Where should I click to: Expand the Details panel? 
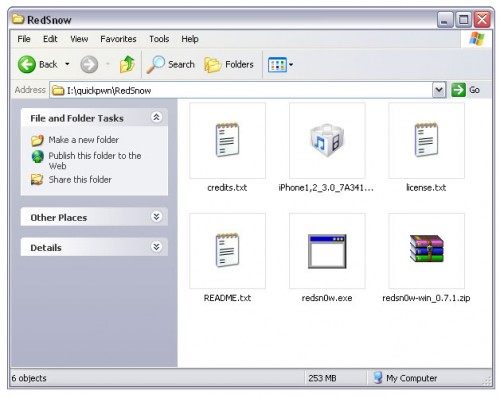[x=156, y=247]
